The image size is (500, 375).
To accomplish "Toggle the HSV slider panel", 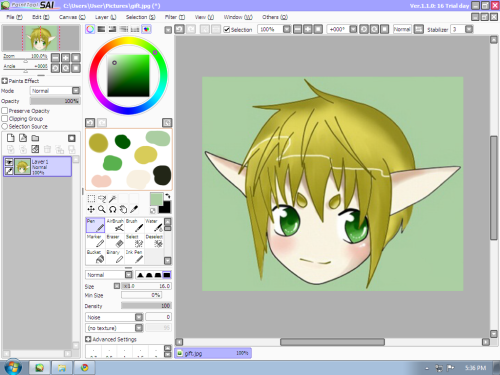I will [x=113, y=29].
